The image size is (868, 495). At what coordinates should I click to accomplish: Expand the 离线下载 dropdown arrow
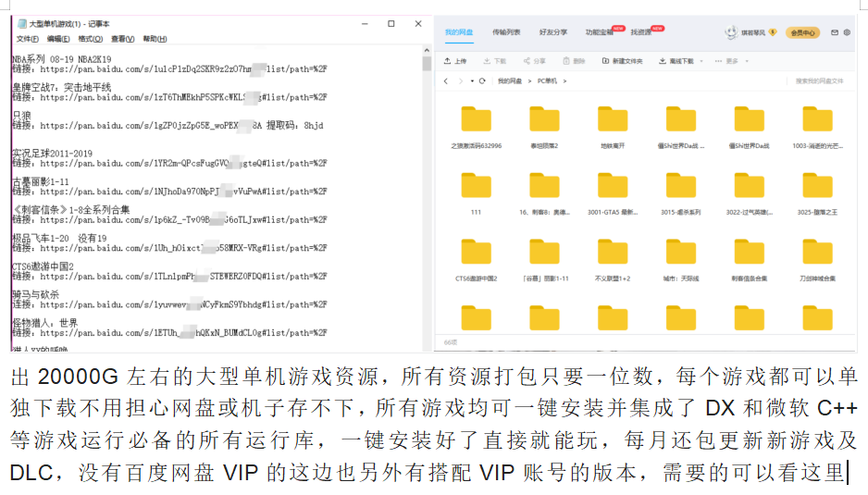[701, 61]
